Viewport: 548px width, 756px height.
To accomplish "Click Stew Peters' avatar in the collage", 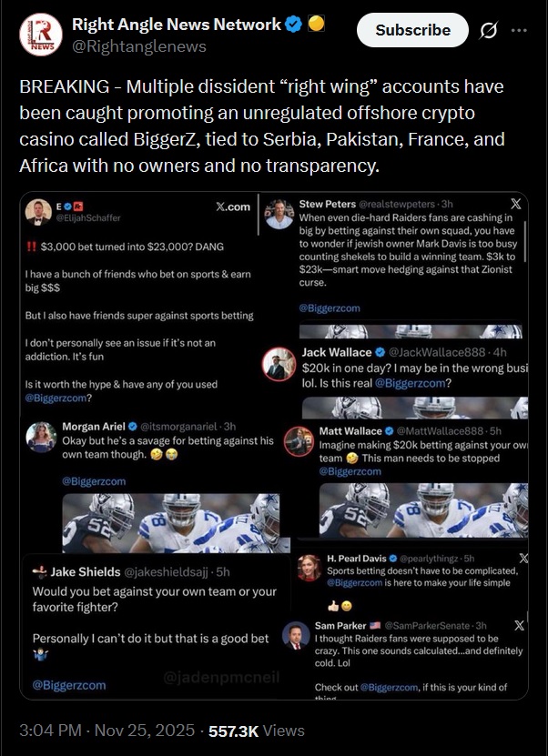I will click(x=279, y=215).
